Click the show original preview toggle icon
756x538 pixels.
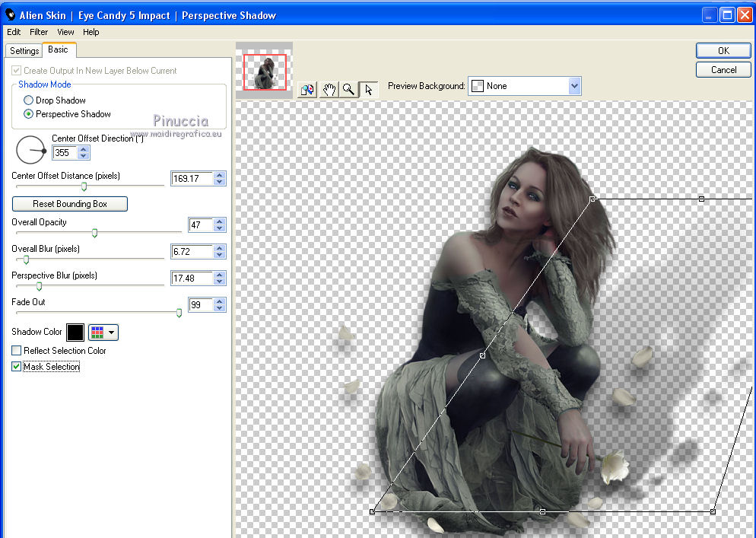pyautogui.click(x=307, y=89)
